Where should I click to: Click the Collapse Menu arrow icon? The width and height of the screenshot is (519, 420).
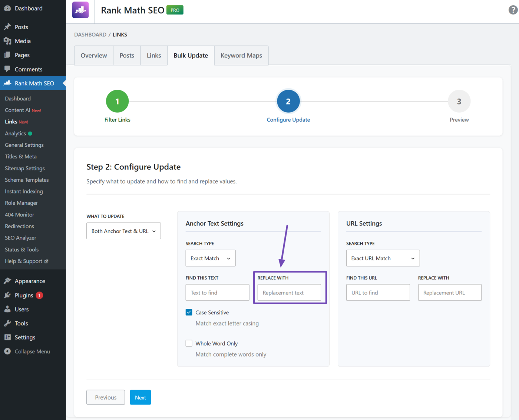(7, 351)
